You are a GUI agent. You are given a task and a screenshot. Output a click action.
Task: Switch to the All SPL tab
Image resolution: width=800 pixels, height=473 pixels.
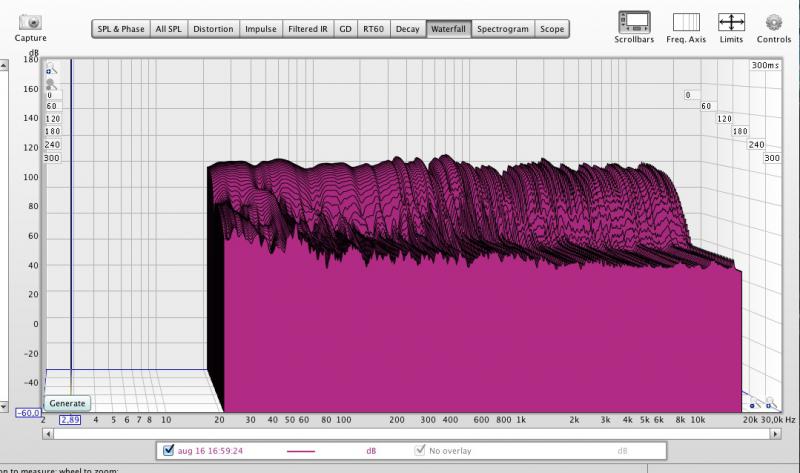(169, 29)
